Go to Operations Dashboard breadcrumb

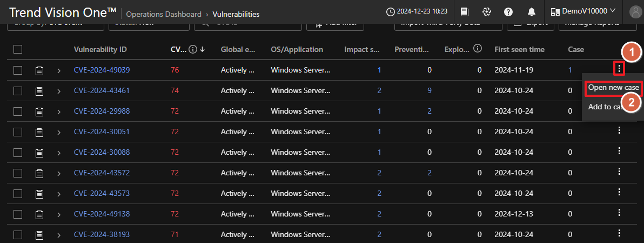[163, 14]
